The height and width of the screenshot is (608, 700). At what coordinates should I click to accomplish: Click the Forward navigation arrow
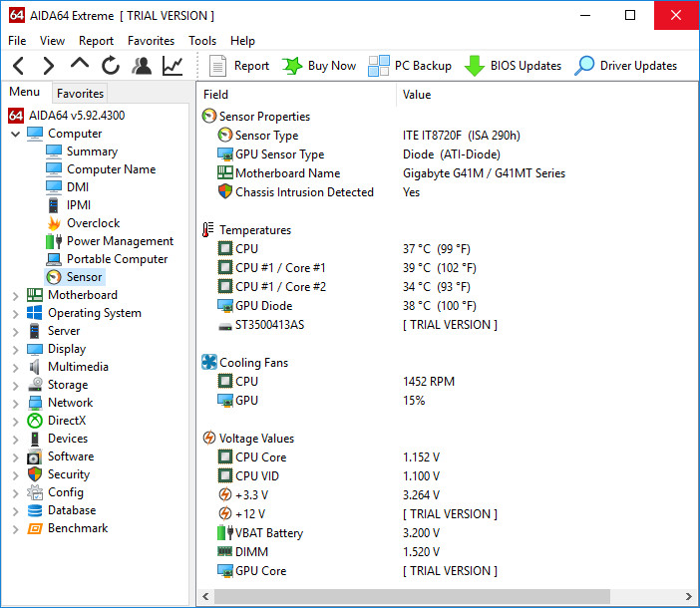tap(48, 66)
